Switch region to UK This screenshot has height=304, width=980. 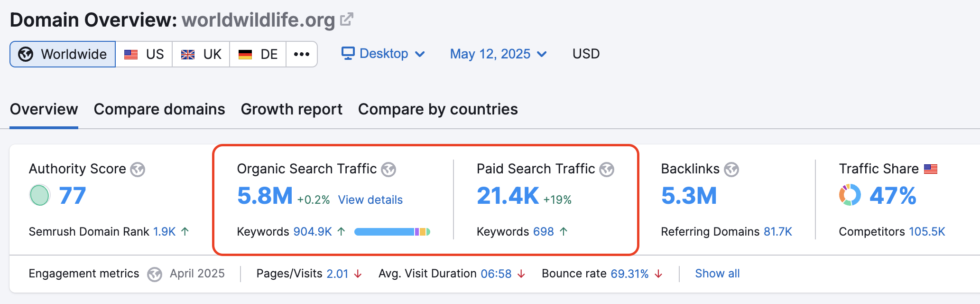[x=201, y=54]
